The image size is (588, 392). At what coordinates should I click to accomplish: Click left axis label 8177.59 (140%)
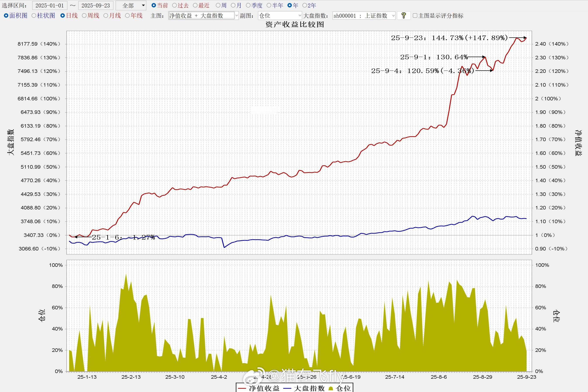39,44
